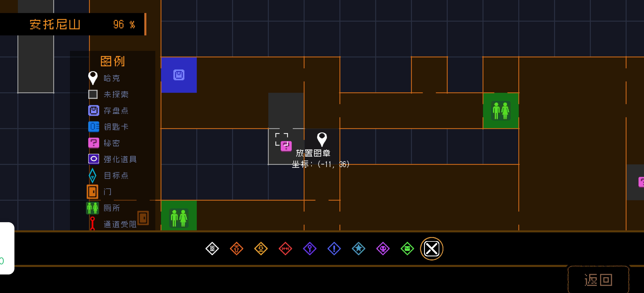Click the 放置图章 tooltip label

313,153
